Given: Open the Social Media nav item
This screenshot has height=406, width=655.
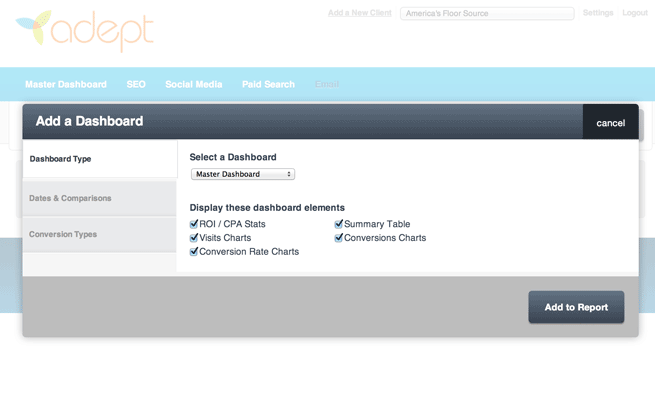Looking at the screenshot, I should pos(194,85).
